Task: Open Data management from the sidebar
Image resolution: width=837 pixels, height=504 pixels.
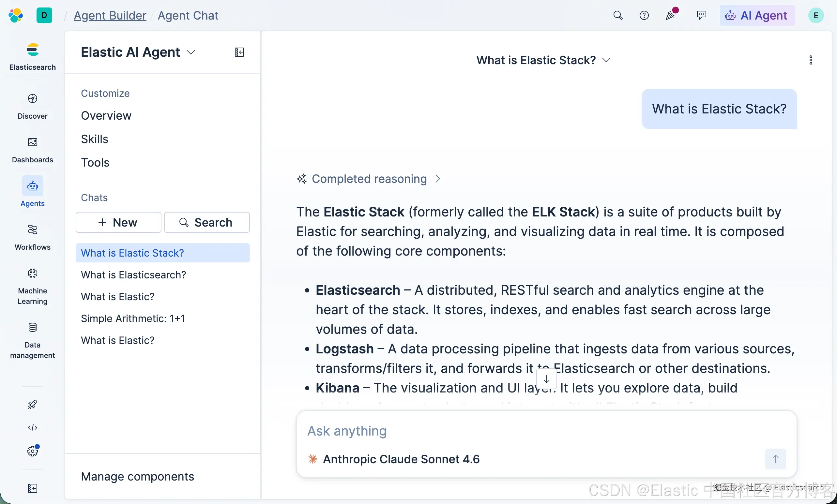Action: pos(33,341)
